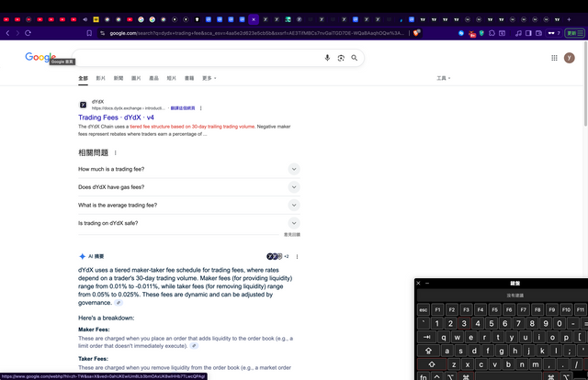The width and height of the screenshot is (588, 380).
Task: Select the 全部 search tab
Action: (x=83, y=78)
